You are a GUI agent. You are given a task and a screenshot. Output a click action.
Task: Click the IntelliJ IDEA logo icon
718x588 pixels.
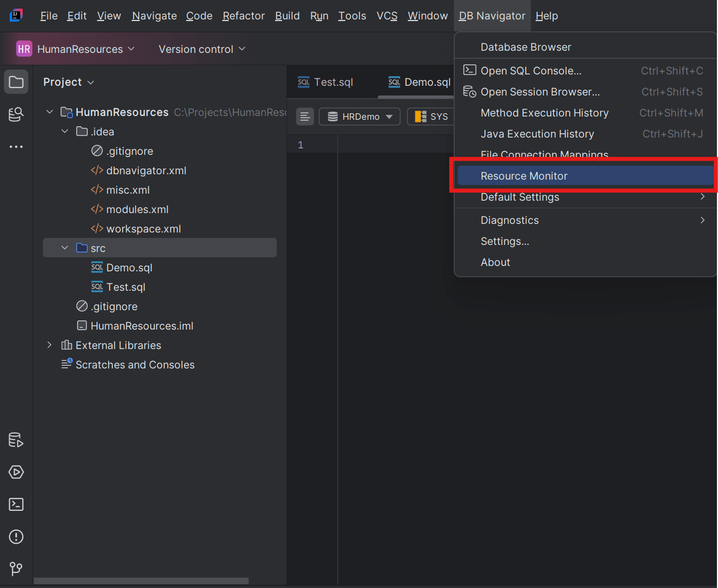pos(16,15)
